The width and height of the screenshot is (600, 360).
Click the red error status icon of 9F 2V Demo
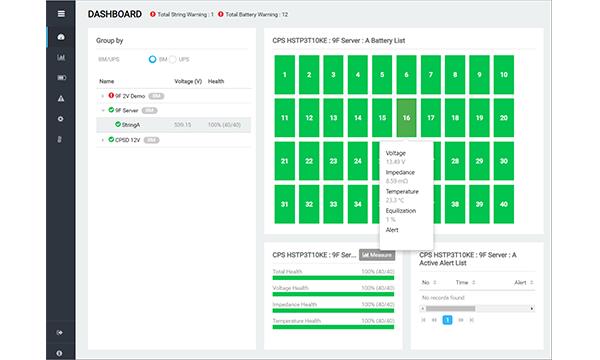(x=111, y=95)
